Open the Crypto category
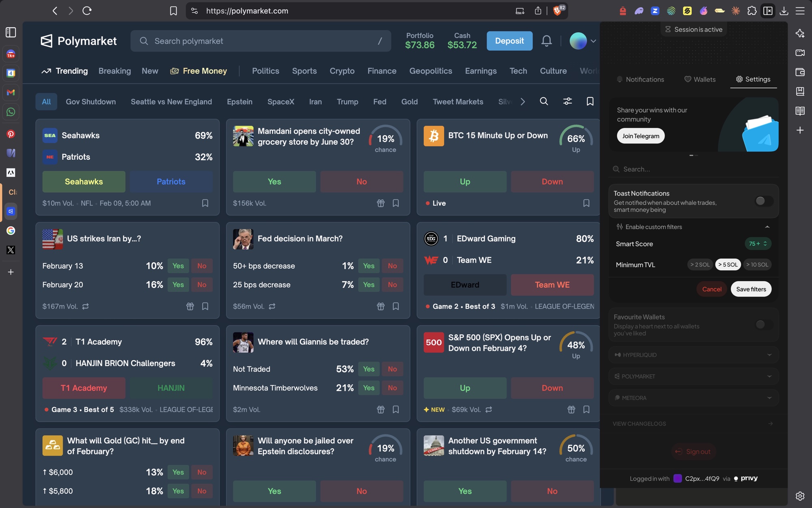Viewport: 812px width, 508px height. [342, 71]
